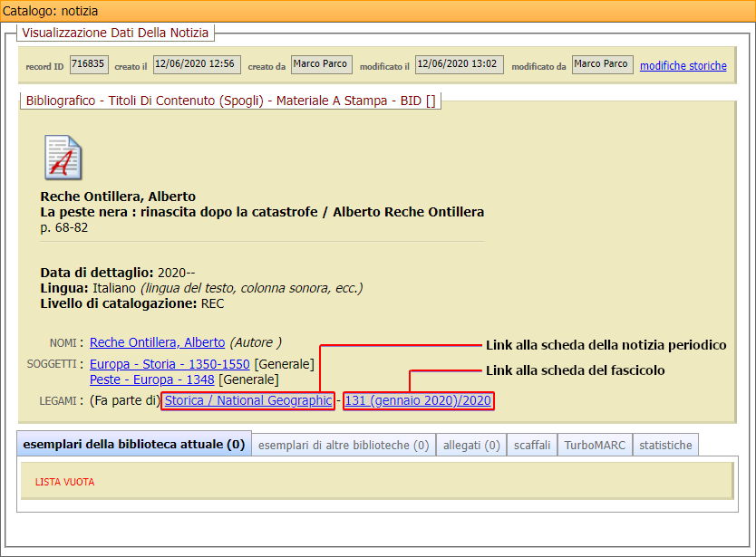Image resolution: width=756 pixels, height=557 pixels.
Task: Click the 'modificato da' field Marco Parco
Action: click(602, 64)
